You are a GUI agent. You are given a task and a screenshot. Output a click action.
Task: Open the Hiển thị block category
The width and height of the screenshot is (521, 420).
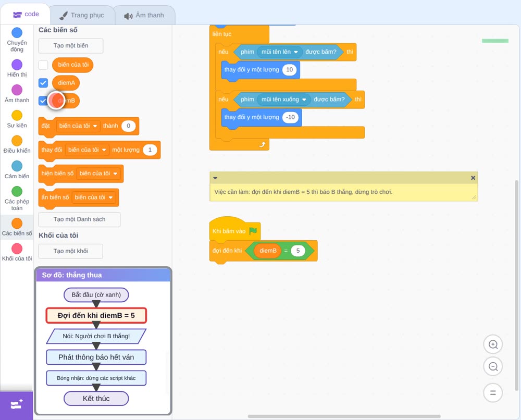coord(17,68)
